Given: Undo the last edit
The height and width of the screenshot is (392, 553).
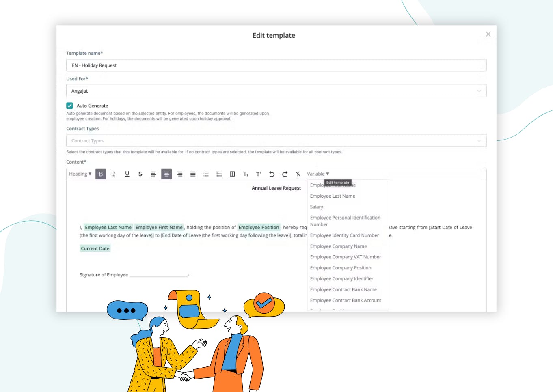Looking at the screenshot, I should pos(272,174).
